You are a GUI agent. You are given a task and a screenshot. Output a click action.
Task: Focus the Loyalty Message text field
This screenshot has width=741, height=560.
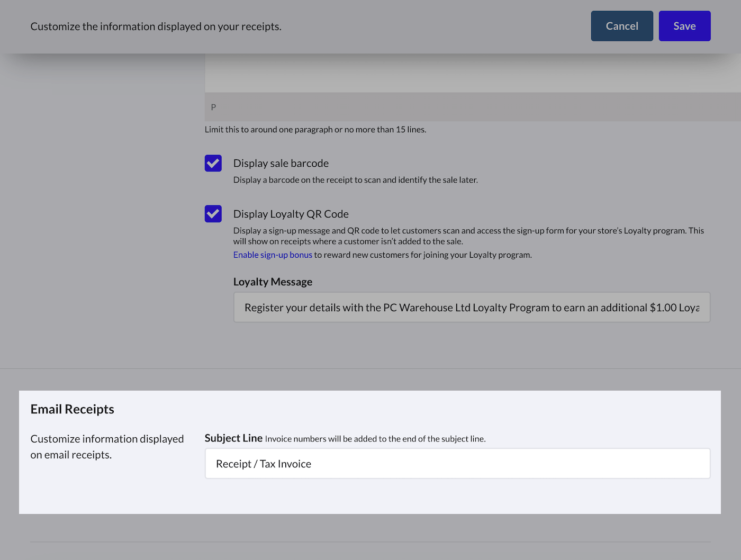(471, 308)
